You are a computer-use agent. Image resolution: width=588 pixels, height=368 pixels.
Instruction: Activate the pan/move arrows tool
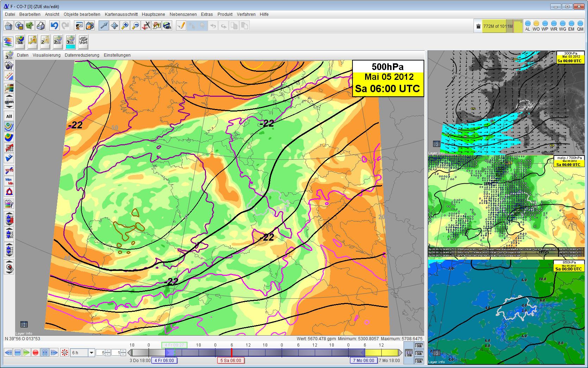click(114, 26)
